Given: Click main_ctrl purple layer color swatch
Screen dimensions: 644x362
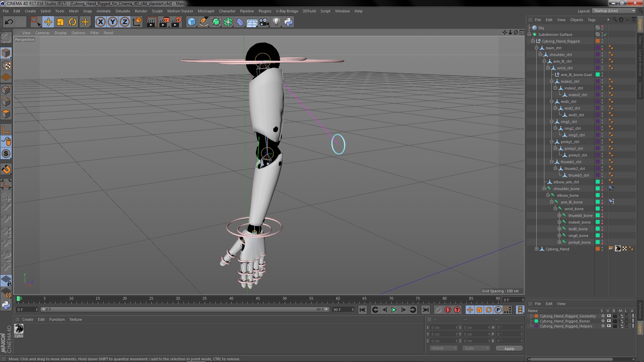Looking at the screenshot, I should tap(598, 48).
